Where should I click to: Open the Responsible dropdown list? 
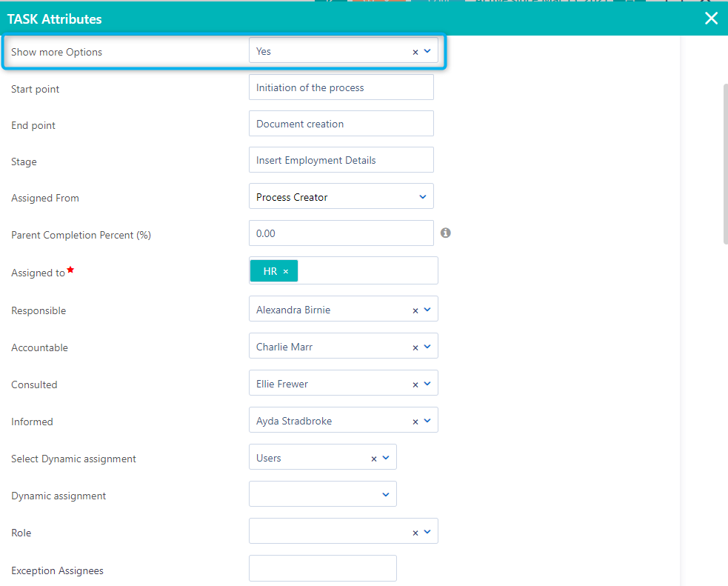[x=427, y=309]
